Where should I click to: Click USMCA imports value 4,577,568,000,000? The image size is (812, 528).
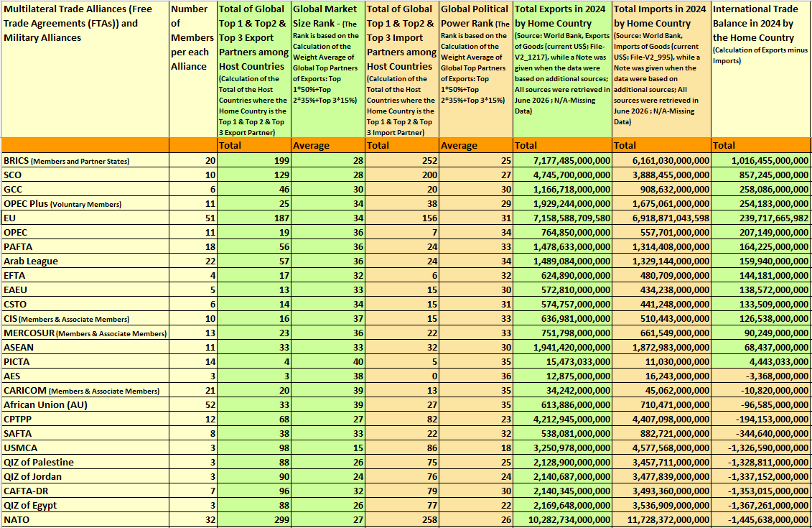[x=662, y=448]
